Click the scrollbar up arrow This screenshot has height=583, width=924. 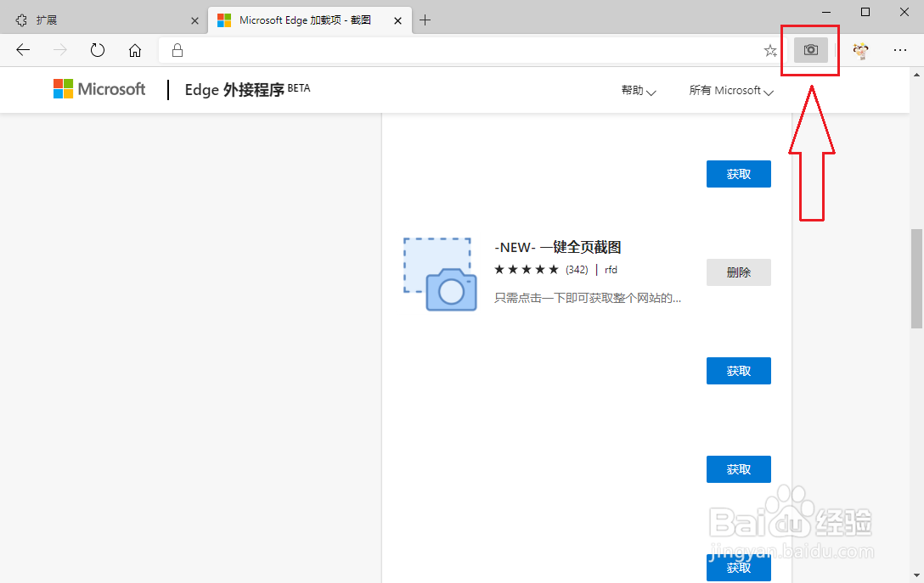pyautogui.click(x=916, y=75)
